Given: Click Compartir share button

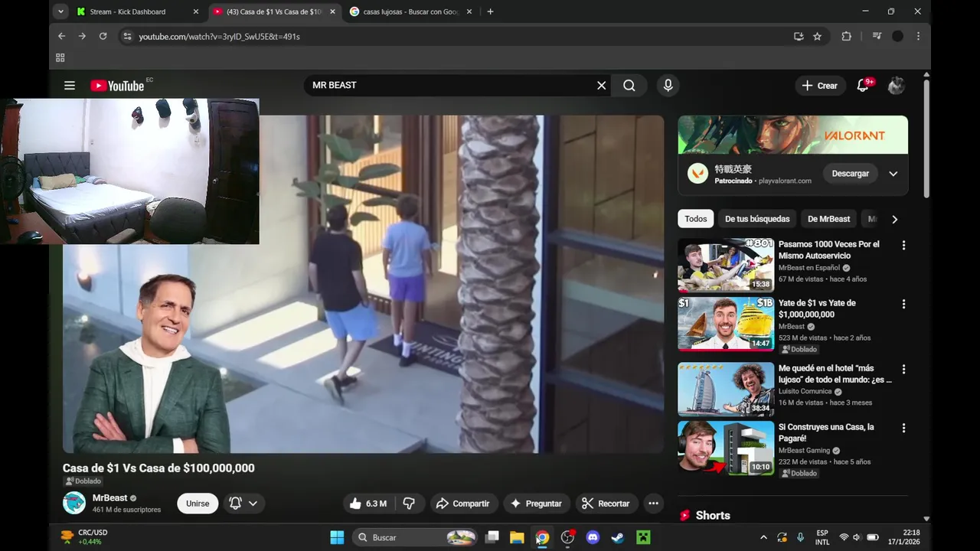Looking at the screenshot, I should pyautogui.click(x=462, y=504).
